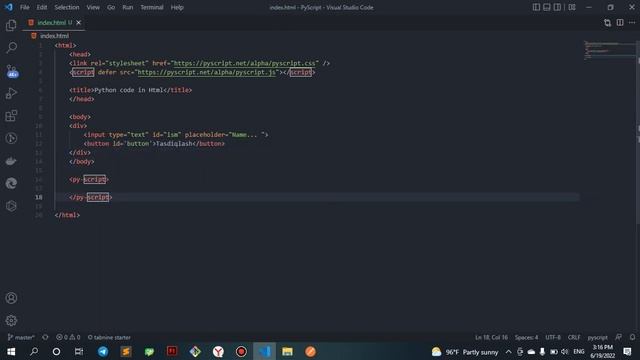Open the Windows taskbar search
Screen dimensions: 640x360
(34, 351)
